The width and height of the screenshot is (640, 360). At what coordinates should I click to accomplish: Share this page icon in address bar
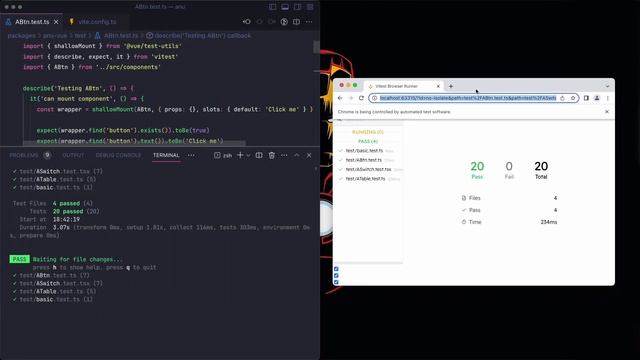(x=562, y=98)
